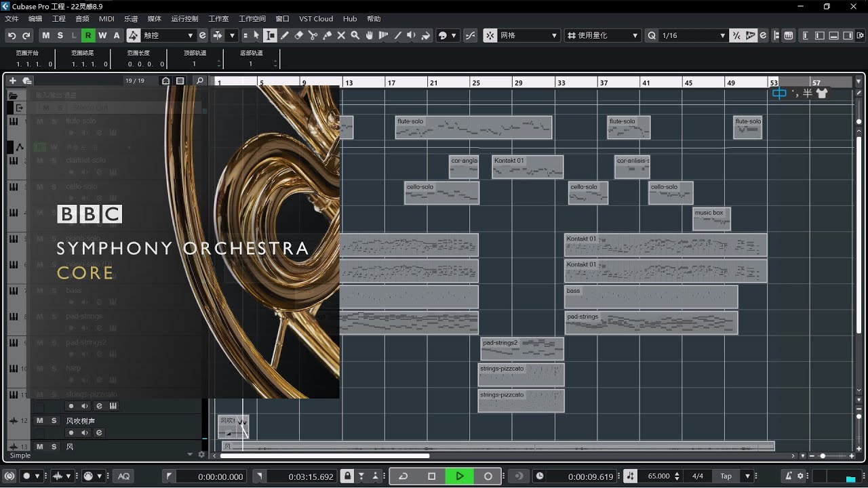Open the color tool dropdown arrow
Viewport: 868px width, 488px height.
pos(454,35)
